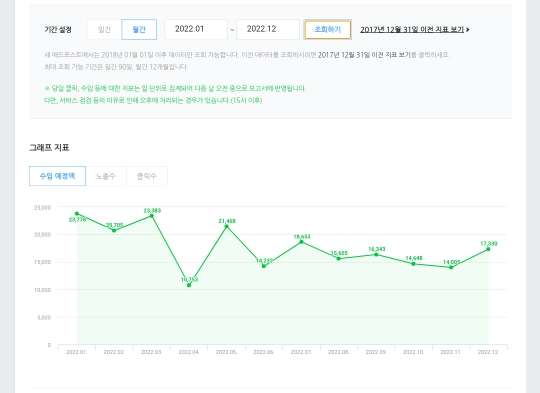
Task: Select the 월간 period toggle
Action: click(139, 30)
